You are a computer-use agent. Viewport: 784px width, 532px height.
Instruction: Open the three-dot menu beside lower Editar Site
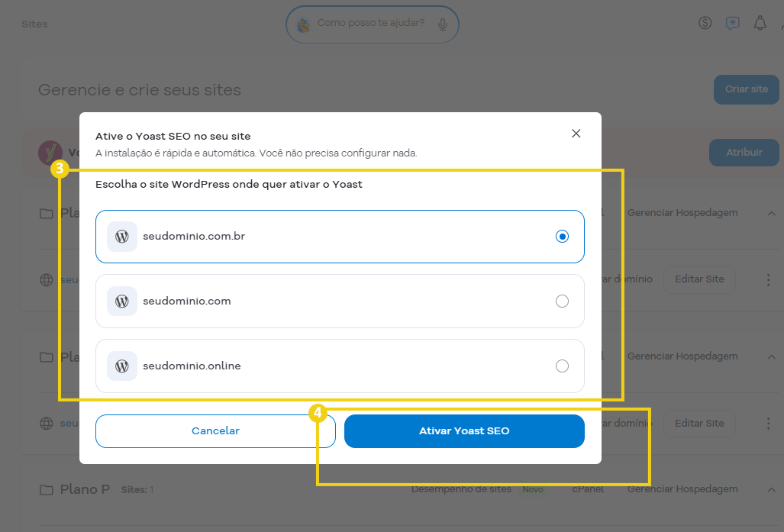pyautogui.click(x=769, y=424)
